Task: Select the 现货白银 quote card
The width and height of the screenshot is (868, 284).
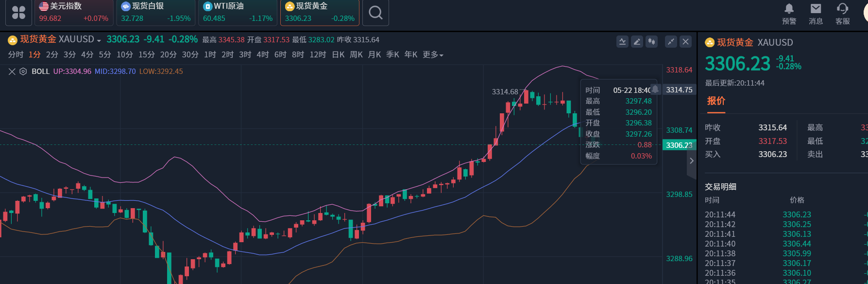Action: point(155,13)
